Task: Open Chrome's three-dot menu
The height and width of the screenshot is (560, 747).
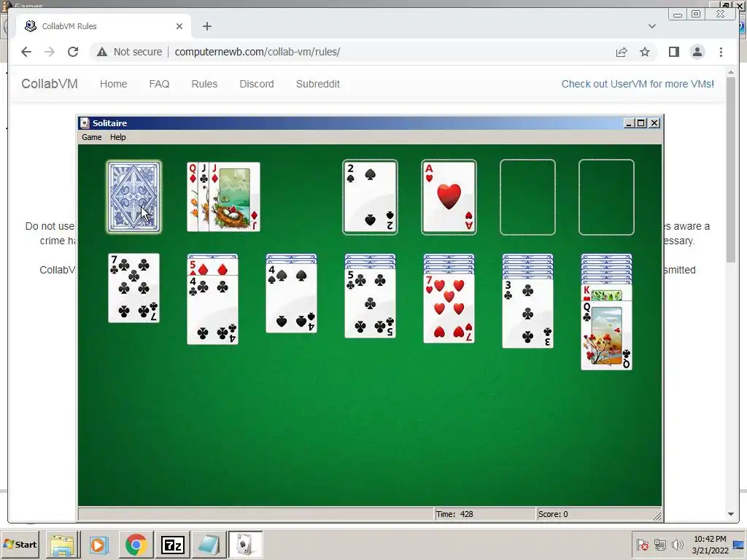Action: (721, 52)
